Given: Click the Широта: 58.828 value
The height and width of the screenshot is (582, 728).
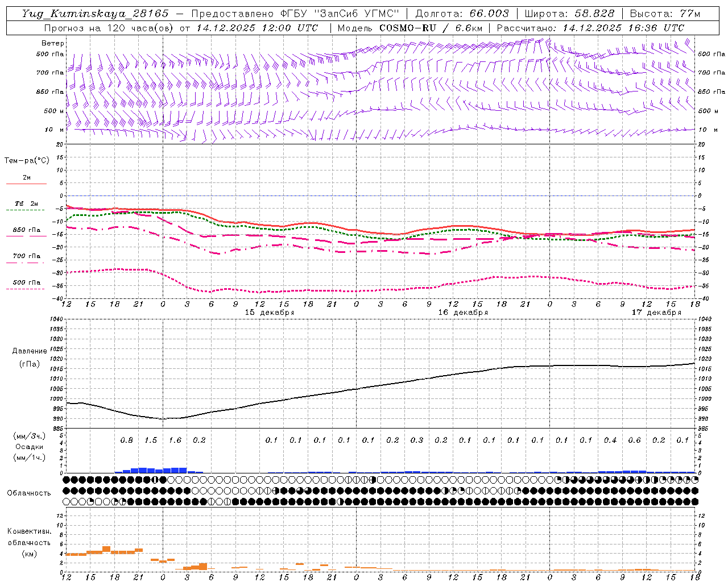Looking at the screenshot, I should point(569,14).
